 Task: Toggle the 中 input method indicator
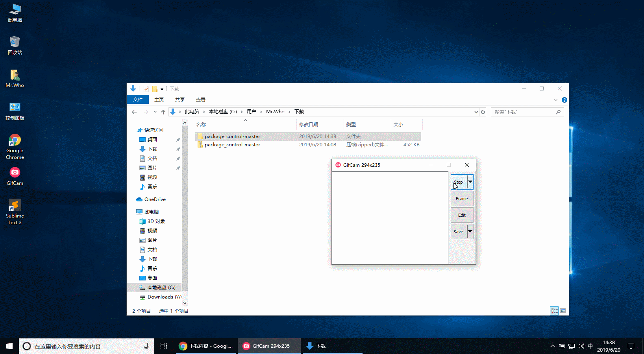(590, 346)
